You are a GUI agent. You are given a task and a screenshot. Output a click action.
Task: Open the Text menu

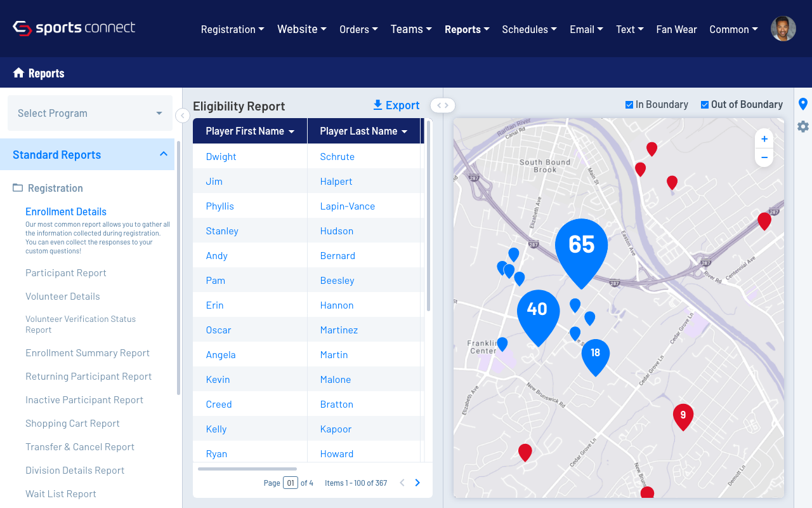629,29
